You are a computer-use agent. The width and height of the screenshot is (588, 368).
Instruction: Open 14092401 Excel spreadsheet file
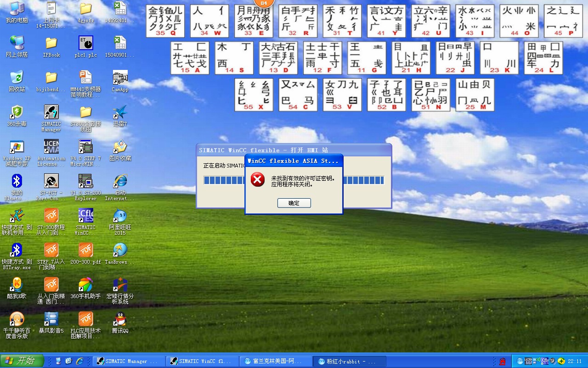point(120,12)
